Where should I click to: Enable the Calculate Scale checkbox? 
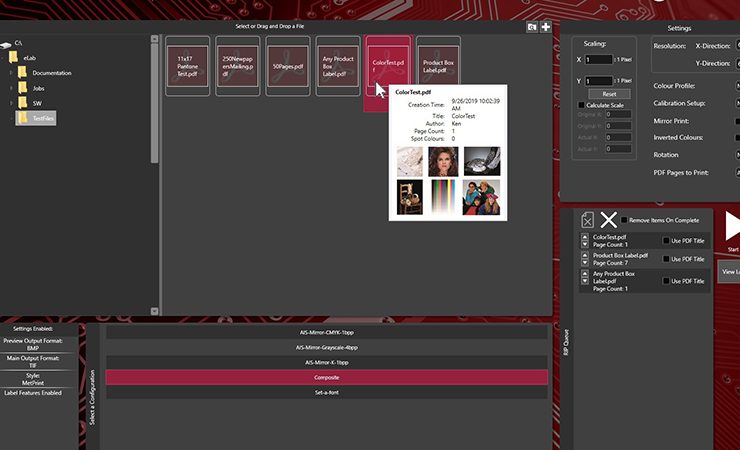pos(582,105)
